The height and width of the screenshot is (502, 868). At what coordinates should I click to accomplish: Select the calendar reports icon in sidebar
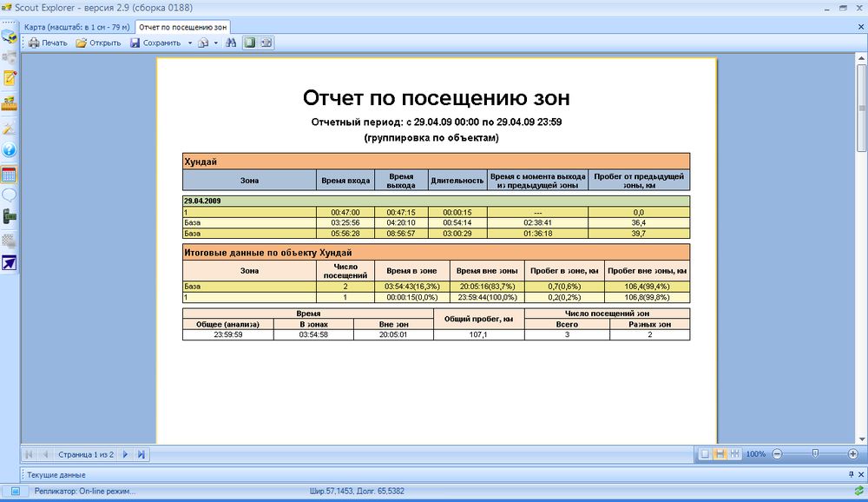pos(10,175)
